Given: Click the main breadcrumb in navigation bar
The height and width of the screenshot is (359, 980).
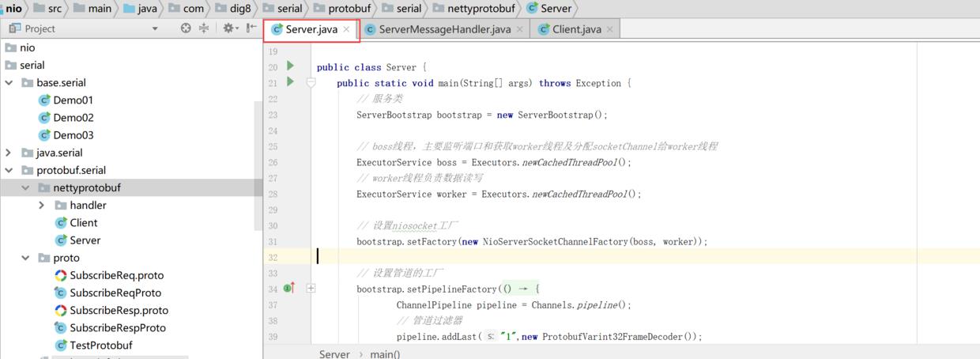Looking at the screenshot, I should [x=92, y=9].
